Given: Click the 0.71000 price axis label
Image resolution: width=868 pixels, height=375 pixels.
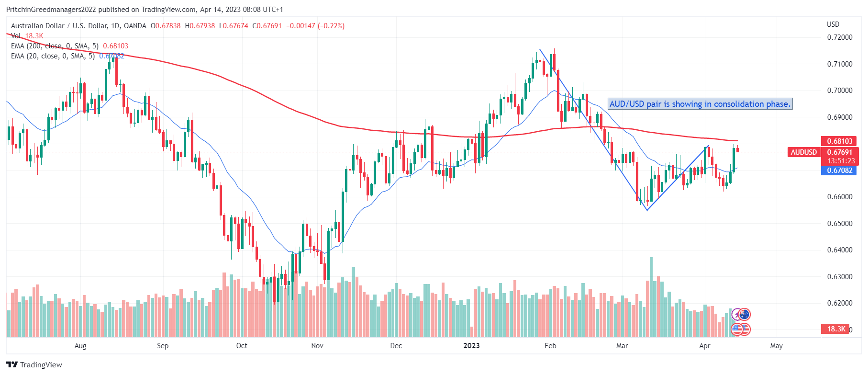Looking at the screenshot, I should [x=840, y=64].
